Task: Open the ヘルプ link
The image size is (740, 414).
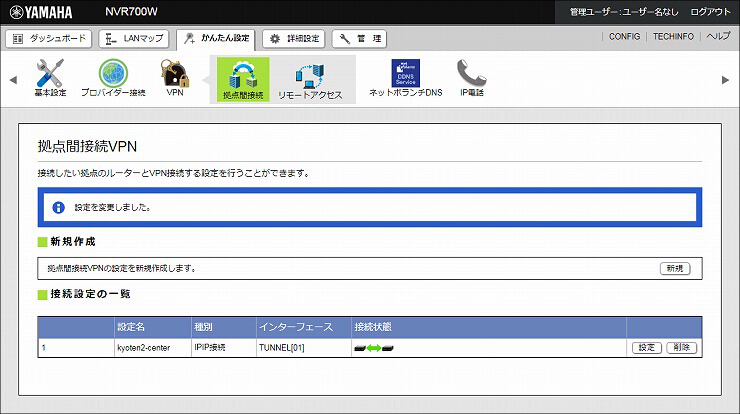Action: pos(718,36)
